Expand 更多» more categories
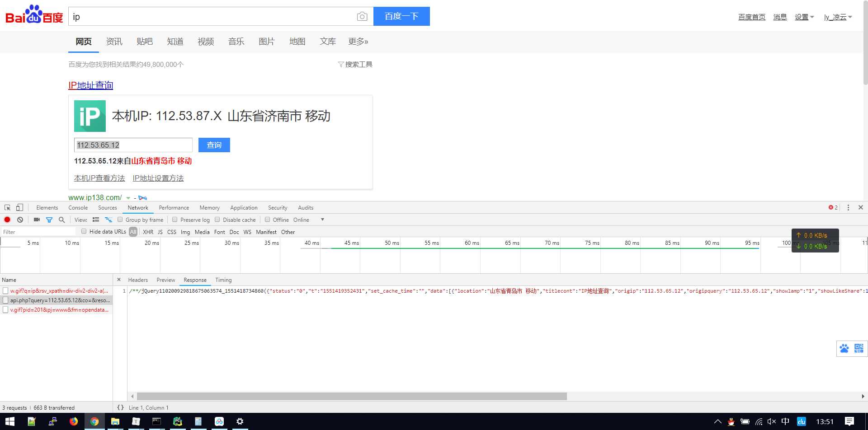Viewport: 868px width, 430px height. [358, 42]
